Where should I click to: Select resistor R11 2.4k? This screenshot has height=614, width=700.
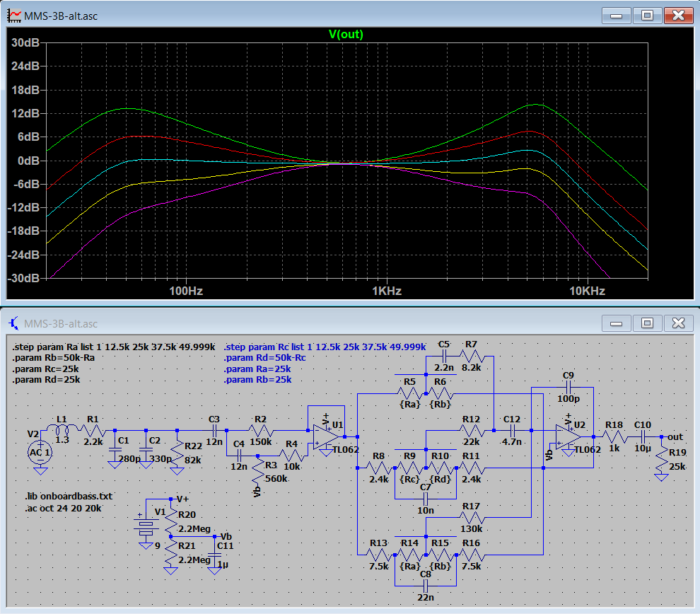click(x=472, y=468)
